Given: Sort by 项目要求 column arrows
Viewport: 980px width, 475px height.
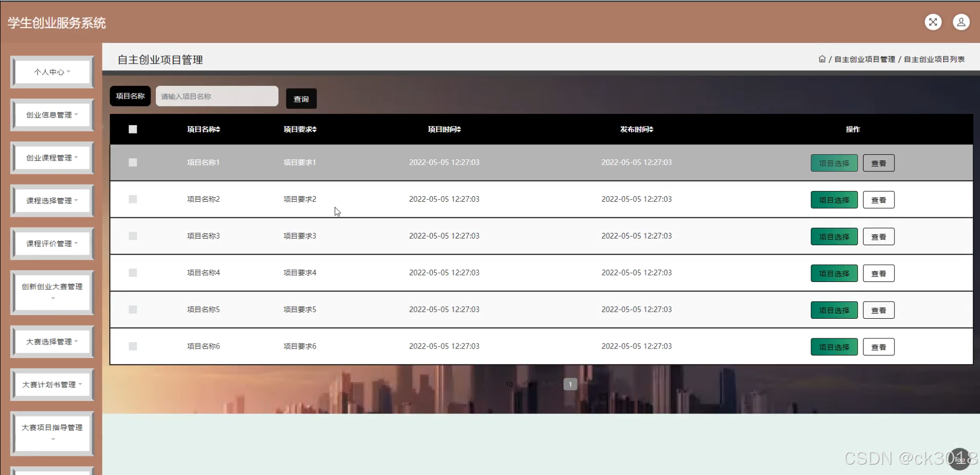Looking at the screenshot, I should [314, 129].
